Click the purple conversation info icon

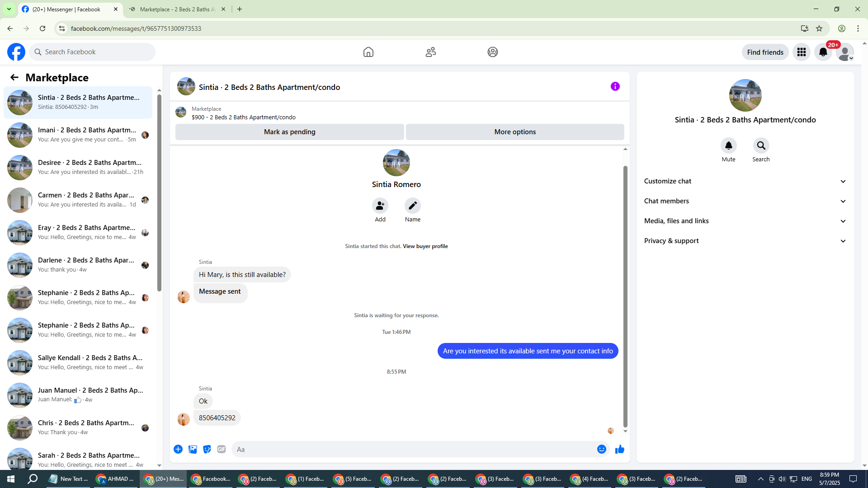pyautogui.click(x=615, y=86)
